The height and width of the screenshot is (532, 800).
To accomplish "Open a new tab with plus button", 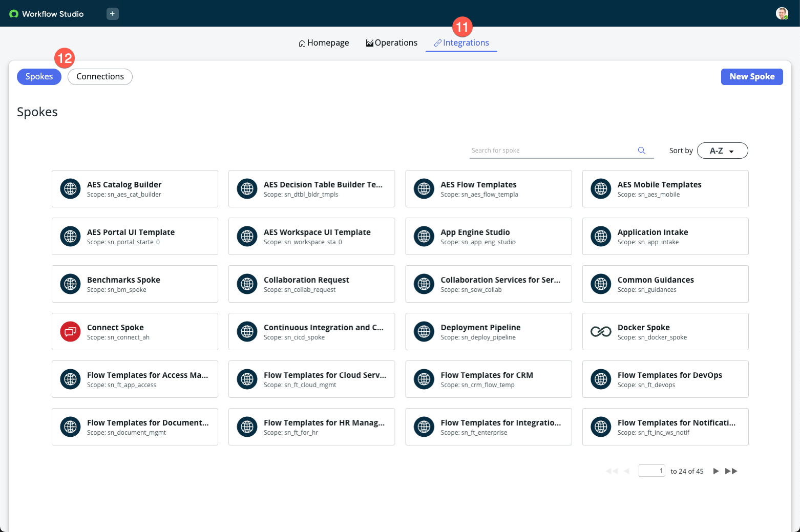I will [113, 14].
